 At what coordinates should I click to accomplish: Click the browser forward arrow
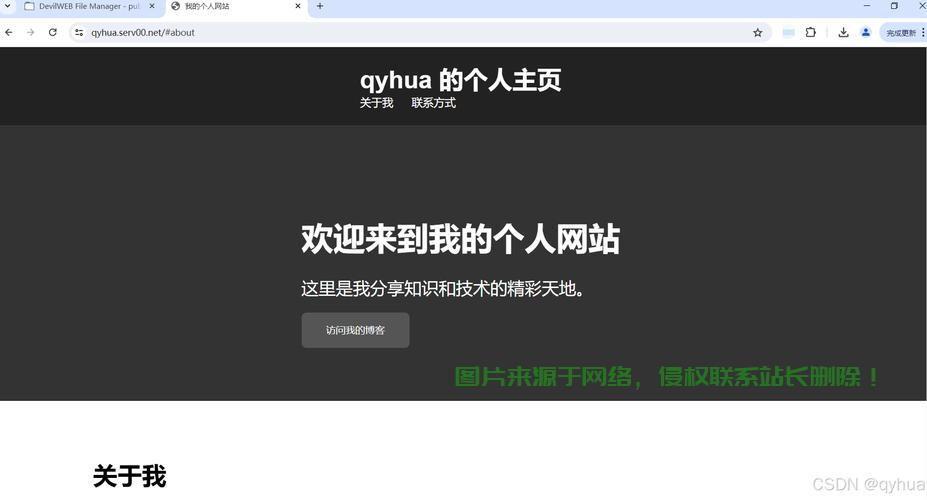tap(30, 33)
